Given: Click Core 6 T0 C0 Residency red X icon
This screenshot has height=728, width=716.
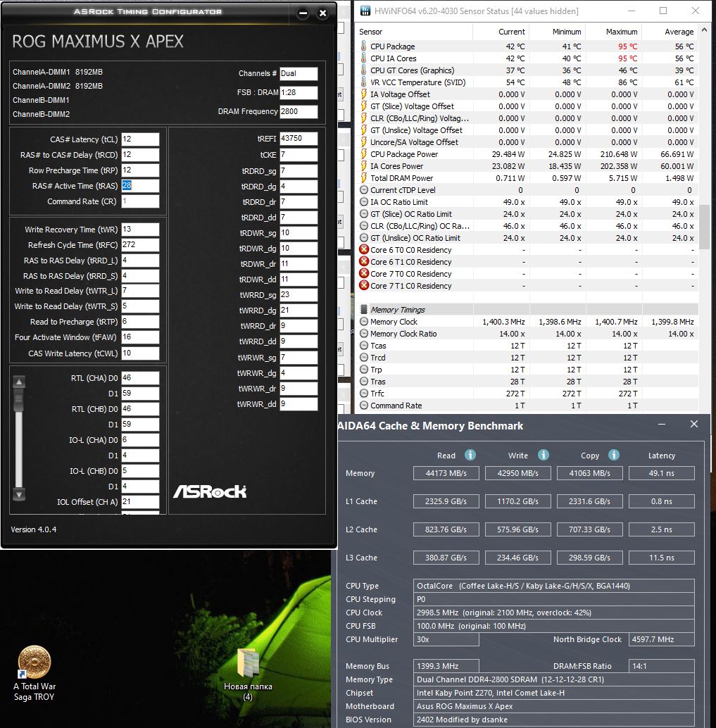Looking at the screenshot, I should click(x=364, y=250).
